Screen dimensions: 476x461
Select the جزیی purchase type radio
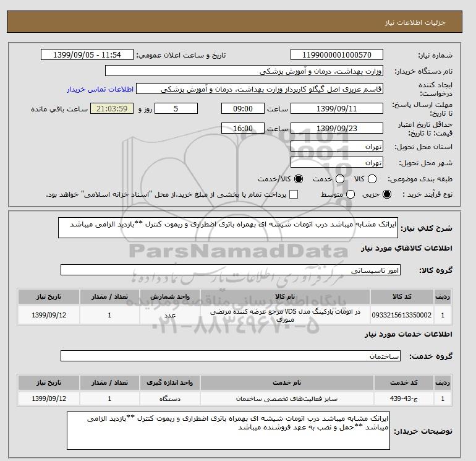tap(387, 194)
